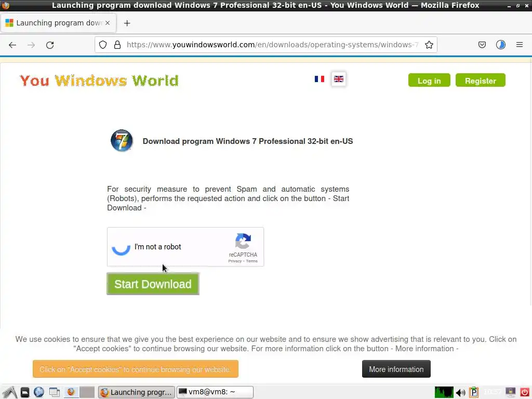
Task: Click the reCAPTCHA logo
Action: click(243, 241)
